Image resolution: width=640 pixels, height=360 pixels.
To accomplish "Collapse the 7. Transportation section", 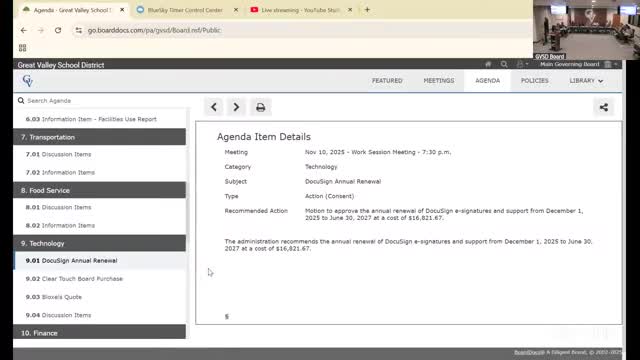I will (x=99, y=137).
